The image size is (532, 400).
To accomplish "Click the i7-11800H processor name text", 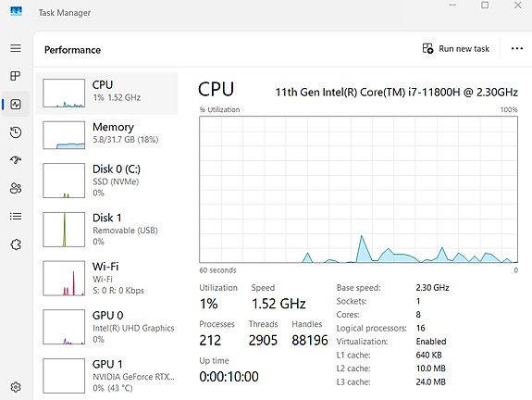I will (x=396, y=92).
